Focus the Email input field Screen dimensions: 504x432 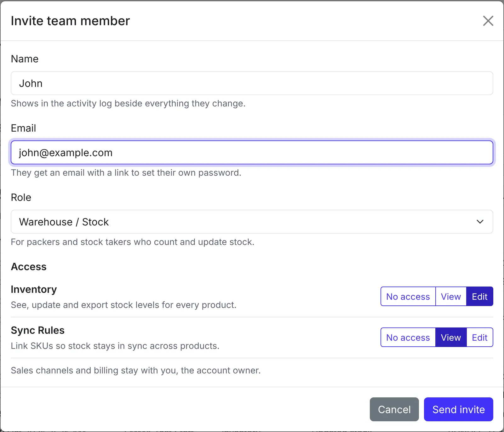pos(252,152)
